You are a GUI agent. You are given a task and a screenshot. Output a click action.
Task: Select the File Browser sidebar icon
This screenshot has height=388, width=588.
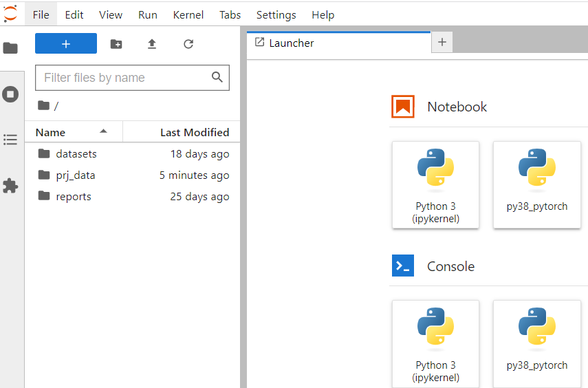pyautogui.click(x=10, y=48)
